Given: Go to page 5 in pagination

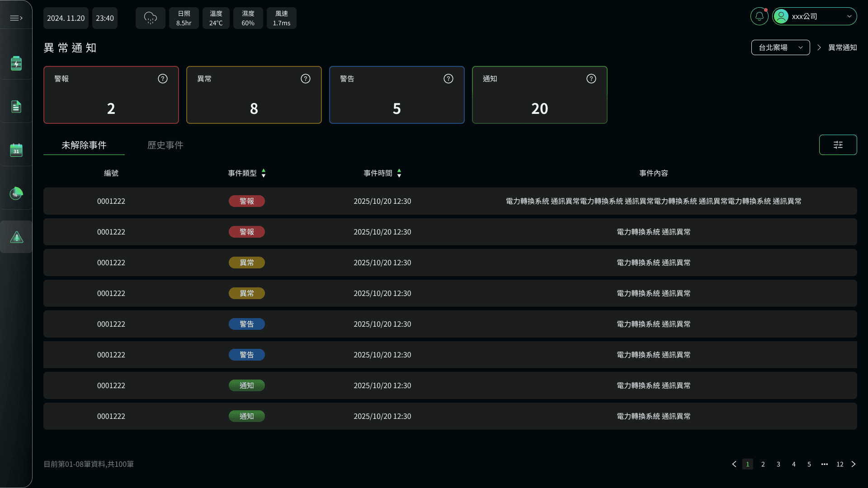Looking at the screenshot, I should coord(809,464).
